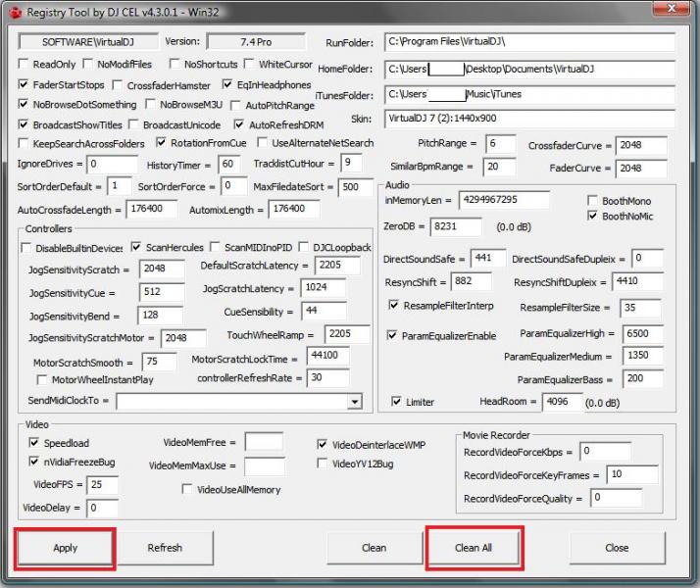Click the SimilarBpmRange field
Viewport: 700px width, 588px height.
pos(499,167)
